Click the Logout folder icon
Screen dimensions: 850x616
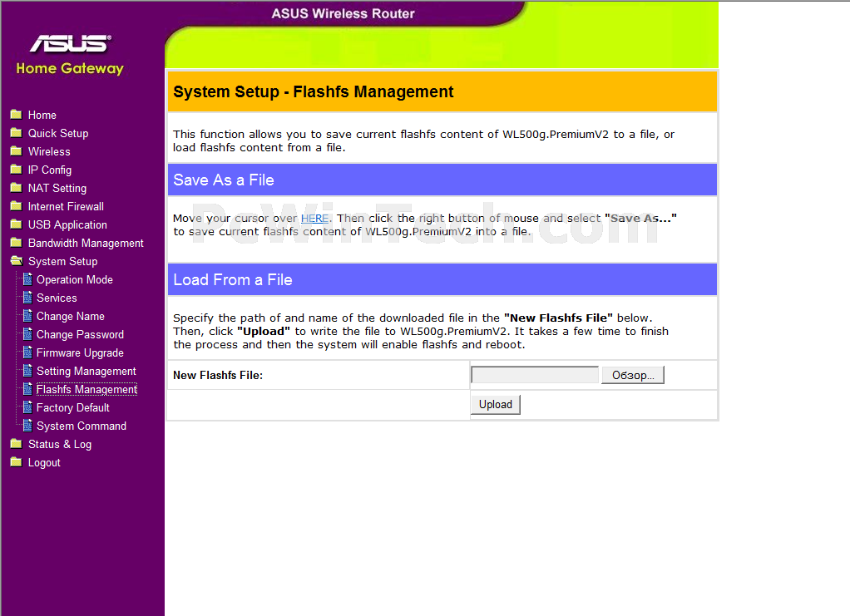(17, 463)
